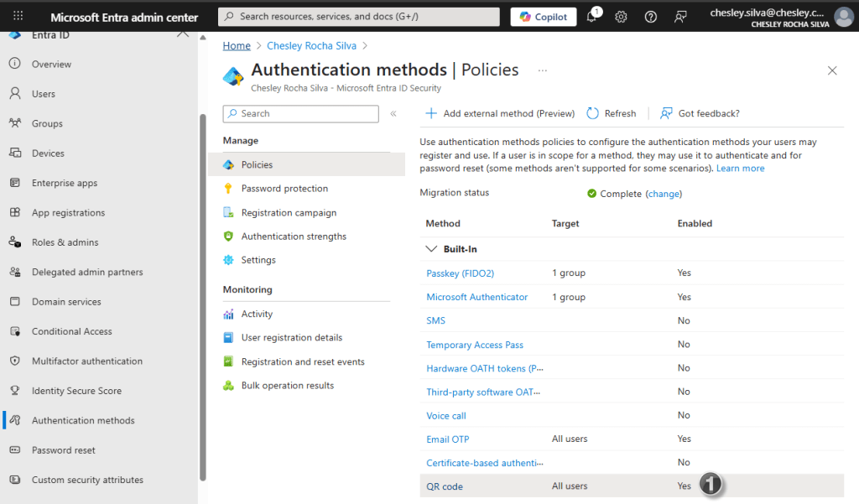Open the more options ellipsis by title
This screenshot has height=504, width=859.
coord(543,70)
